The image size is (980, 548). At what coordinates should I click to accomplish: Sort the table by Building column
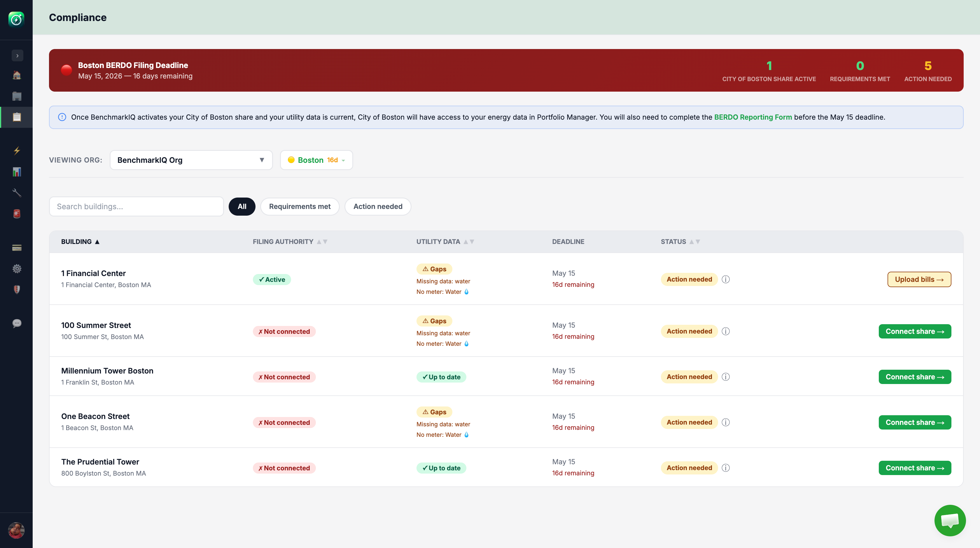[x=80, y=242]
